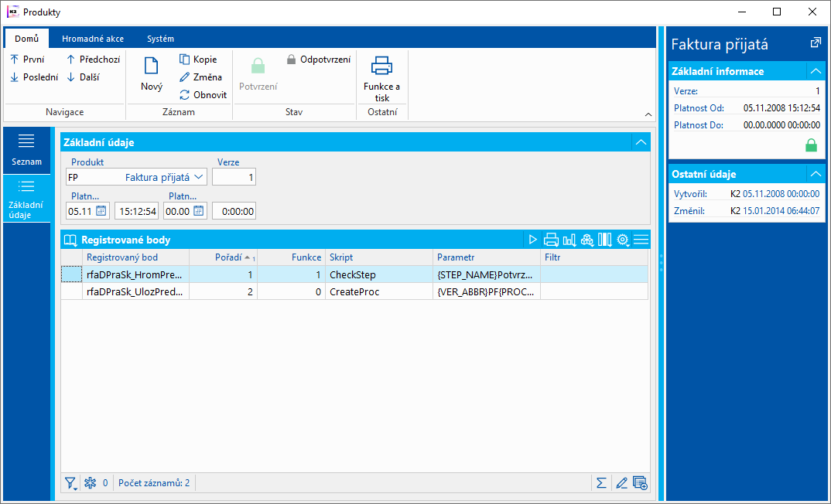Click the row selector of CheckStep row

click(71, 274)
